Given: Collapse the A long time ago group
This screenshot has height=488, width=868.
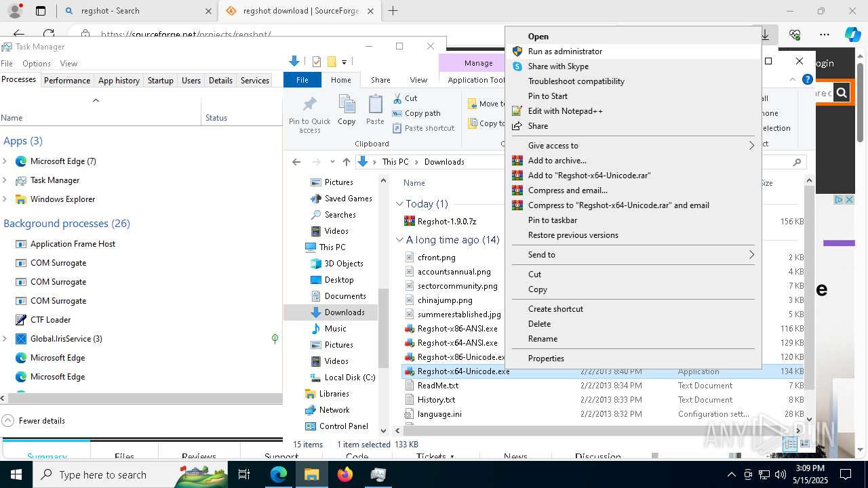Looking at the screenshot, I should 399,240.
